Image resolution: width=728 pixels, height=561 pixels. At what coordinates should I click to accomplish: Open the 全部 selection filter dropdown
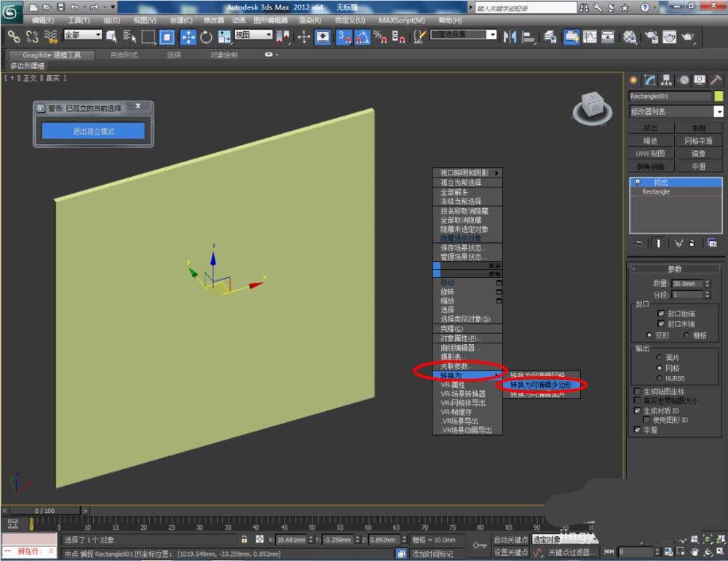pos(83,35)
